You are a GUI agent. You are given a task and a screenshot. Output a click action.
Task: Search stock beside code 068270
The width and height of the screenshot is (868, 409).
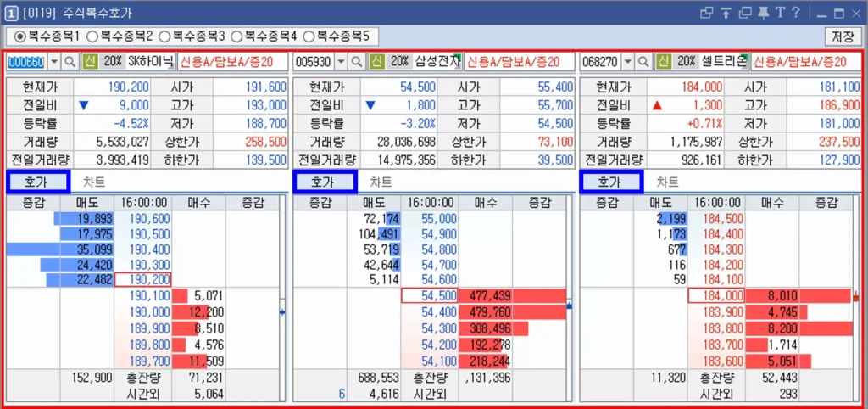(643, 61)
